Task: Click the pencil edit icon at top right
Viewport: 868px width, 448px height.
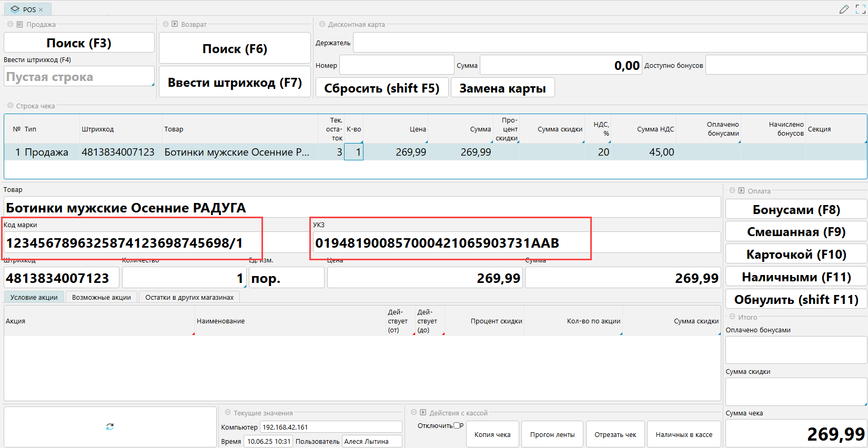Action: (844, 9)
